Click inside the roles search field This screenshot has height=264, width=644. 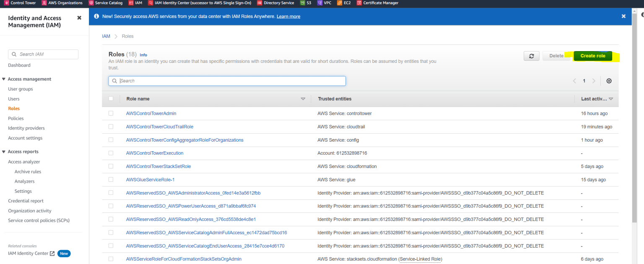tap(227, 80)
